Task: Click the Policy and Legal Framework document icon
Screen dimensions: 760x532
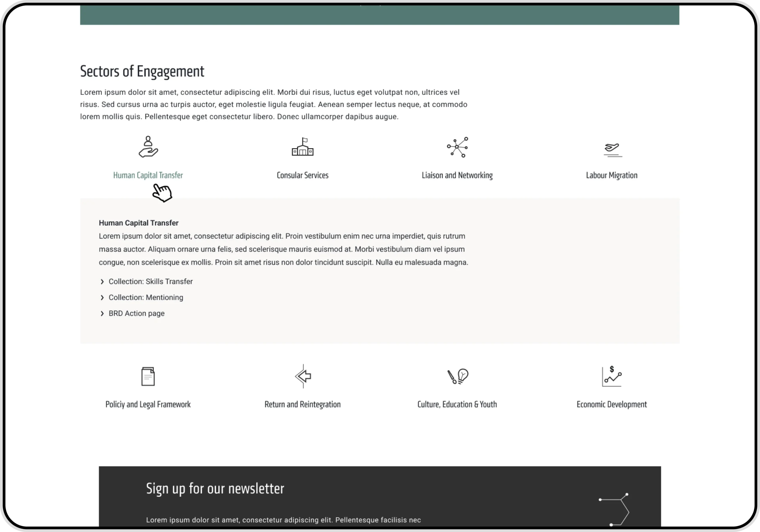Action: coord(148,376)
